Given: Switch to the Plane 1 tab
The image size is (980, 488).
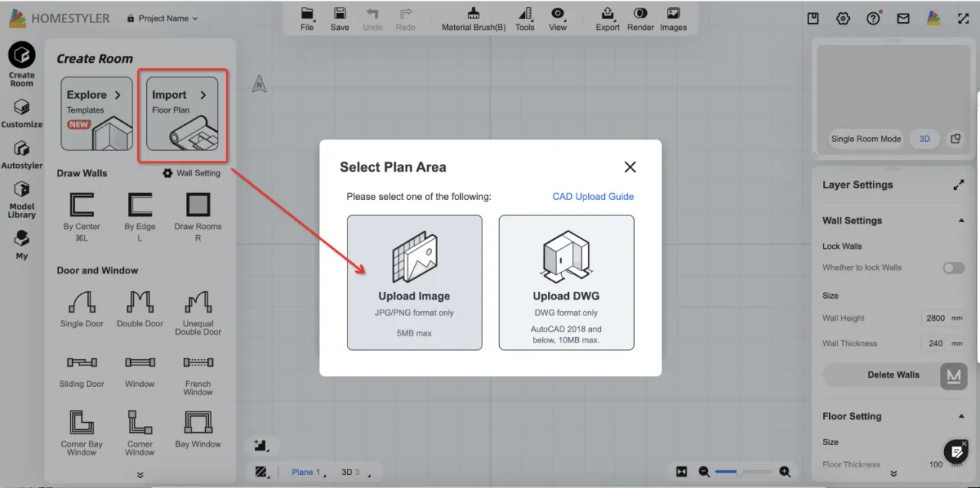Looking at the screenshot, I should [x=306, y=472].
